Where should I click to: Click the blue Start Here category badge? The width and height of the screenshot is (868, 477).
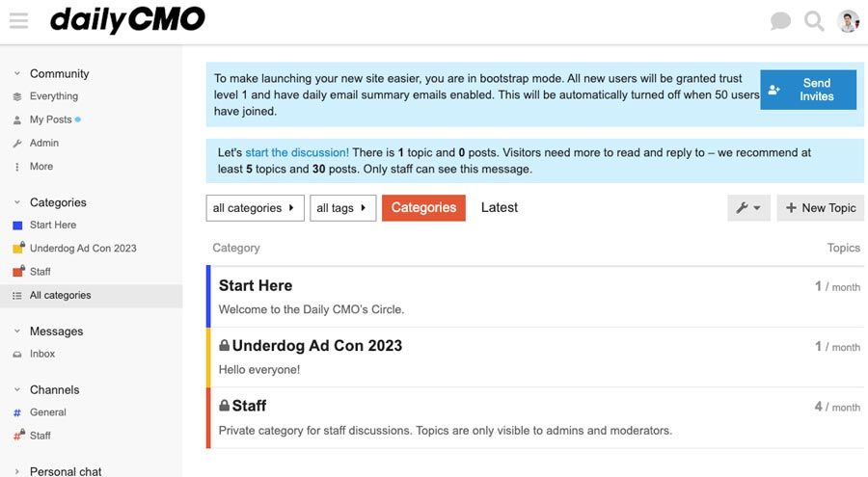(17, 225)
